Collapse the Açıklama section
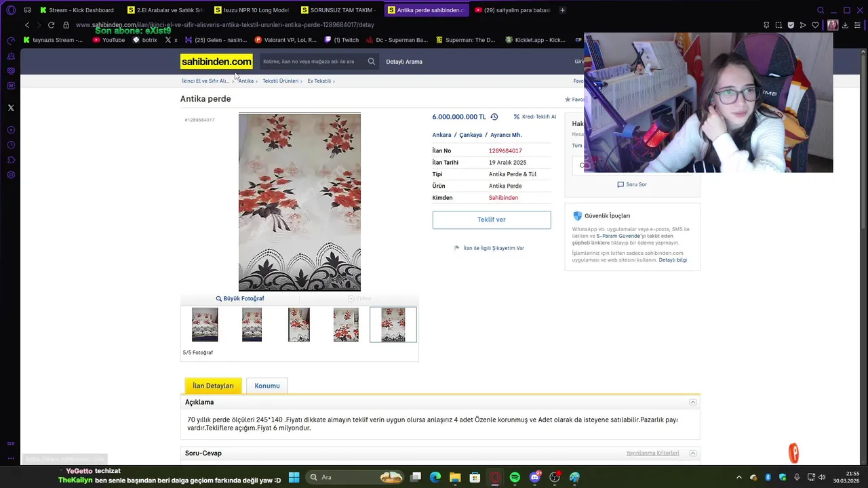Image resolution: width=868 pixels, height=488 pixels. [693, 402]
